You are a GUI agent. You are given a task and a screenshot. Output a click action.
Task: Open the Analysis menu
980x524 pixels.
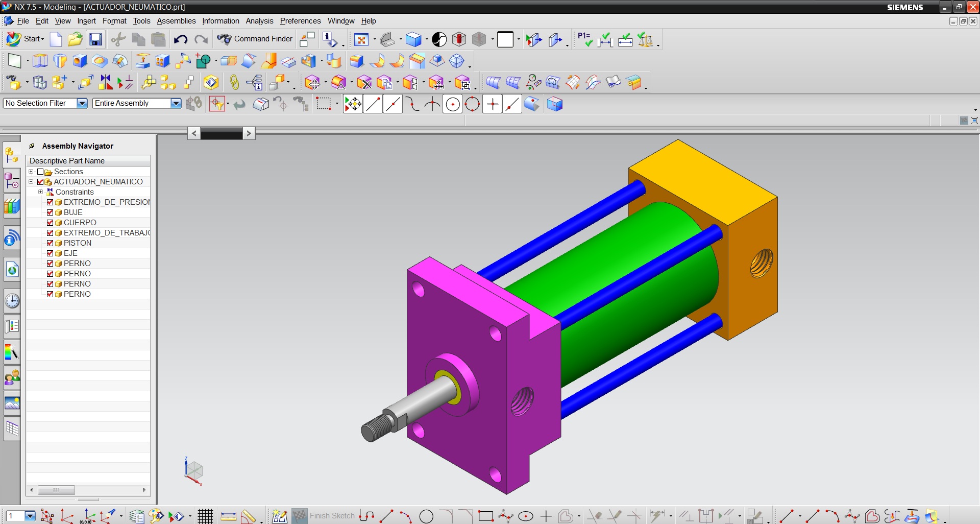coord(259,21)
